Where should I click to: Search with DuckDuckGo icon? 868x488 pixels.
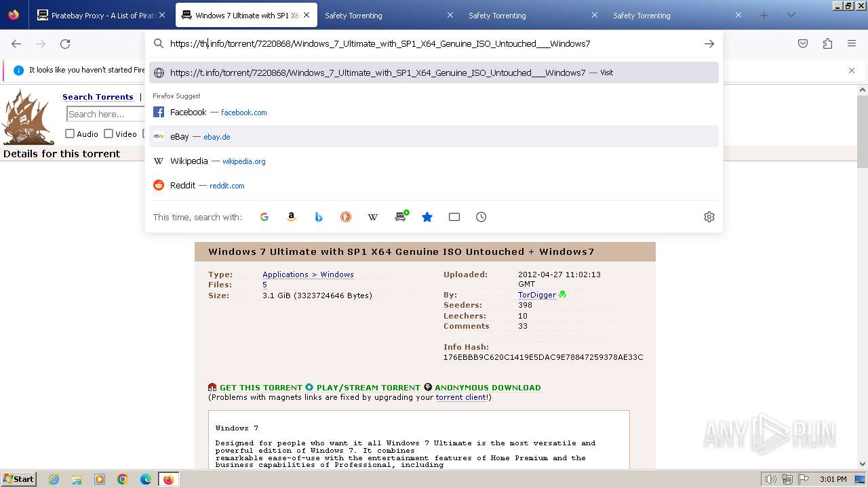pos(346,217)
